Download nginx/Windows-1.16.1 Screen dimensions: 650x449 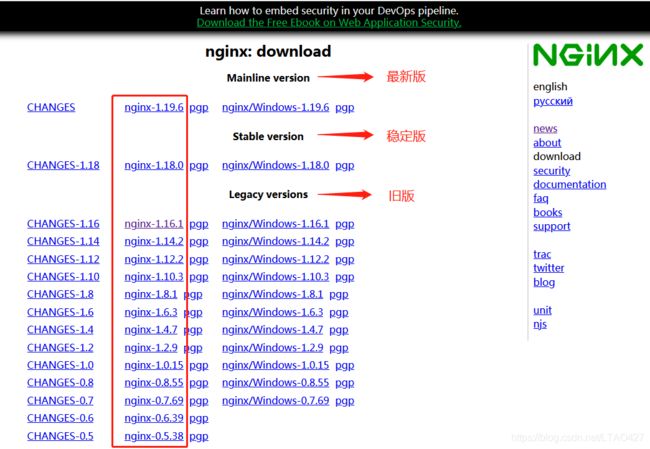click(276, 224)
